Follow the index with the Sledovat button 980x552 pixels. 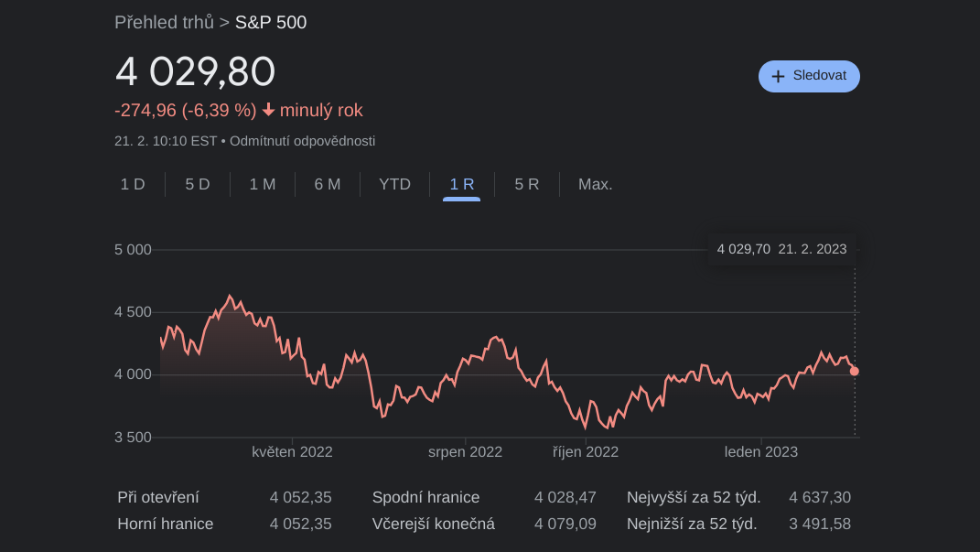coord(809,76)
